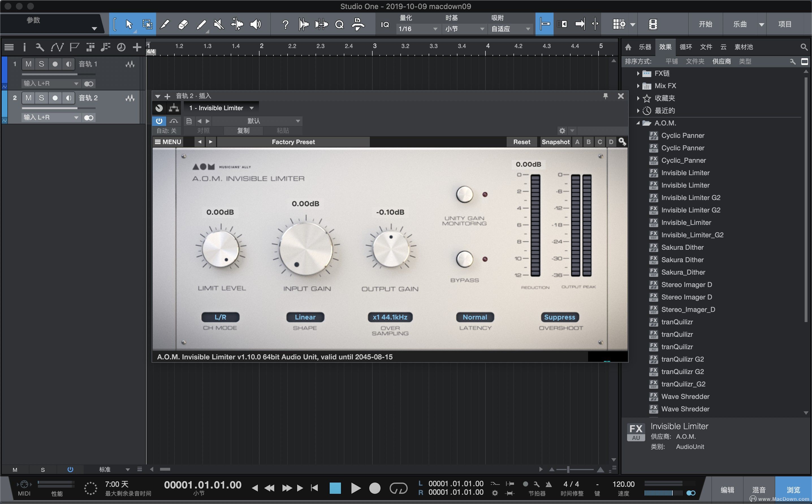The image size is (812, 504).
Task: Arm record on track 音轨 2
Action: 55,98
